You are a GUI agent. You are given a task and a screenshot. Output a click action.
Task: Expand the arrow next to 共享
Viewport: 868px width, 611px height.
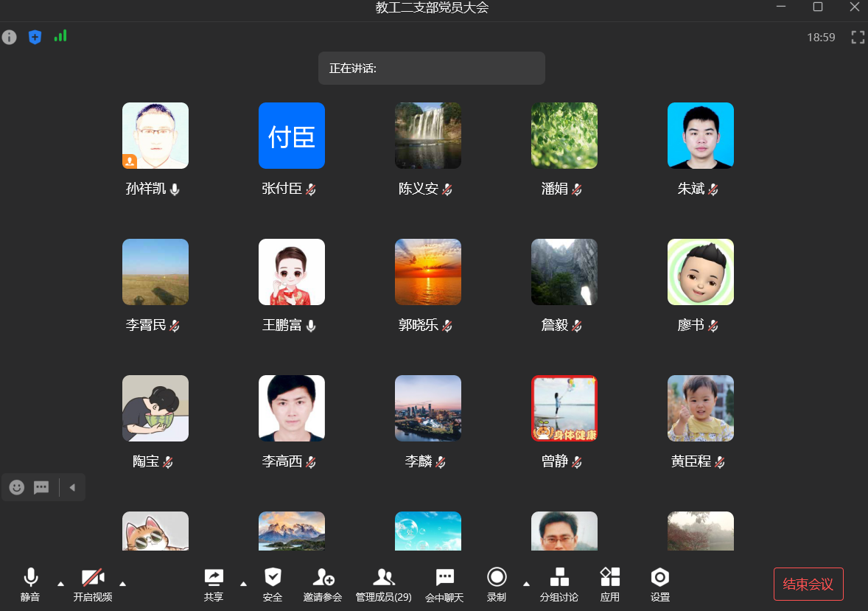(243, 584)
